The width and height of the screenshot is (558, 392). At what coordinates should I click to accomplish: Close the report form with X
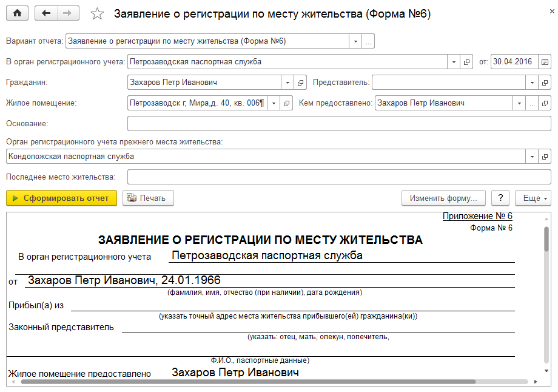(x=552, y=12)
